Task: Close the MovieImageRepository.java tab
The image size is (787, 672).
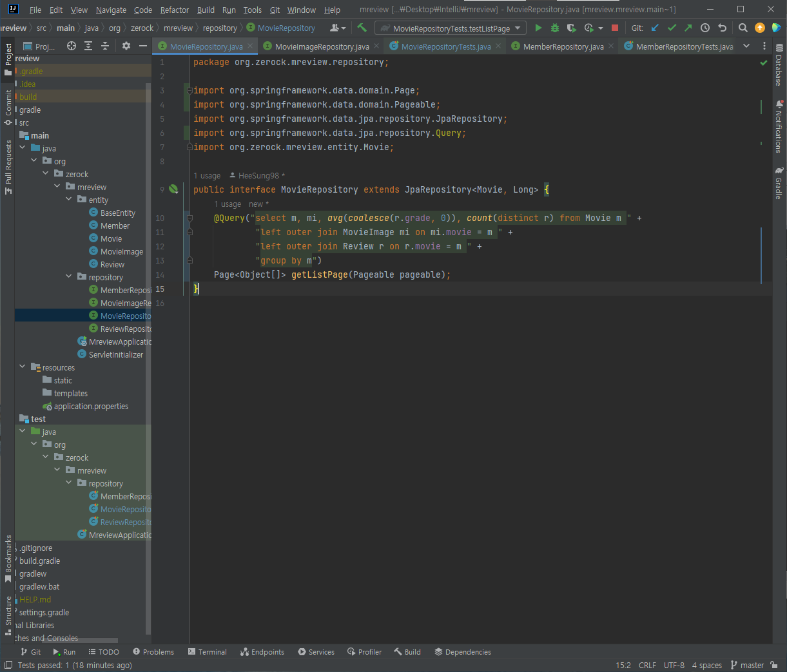Action: [376, 46]
